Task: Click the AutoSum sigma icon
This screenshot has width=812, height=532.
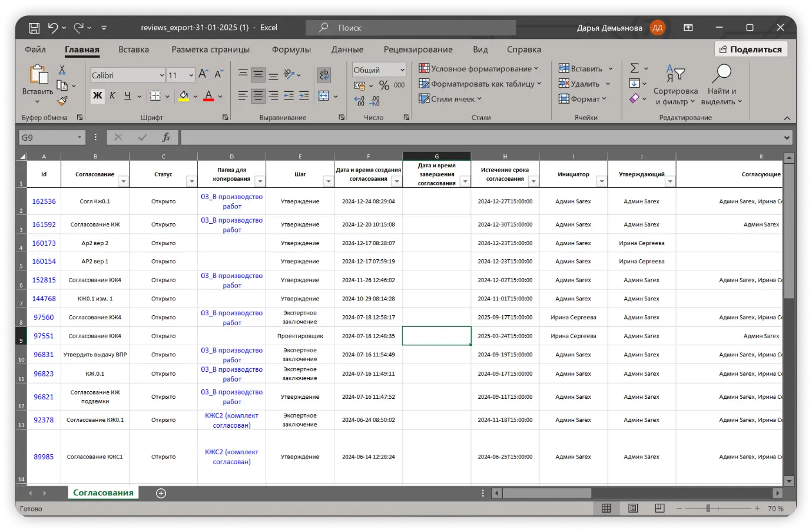Action: (634, 68)
